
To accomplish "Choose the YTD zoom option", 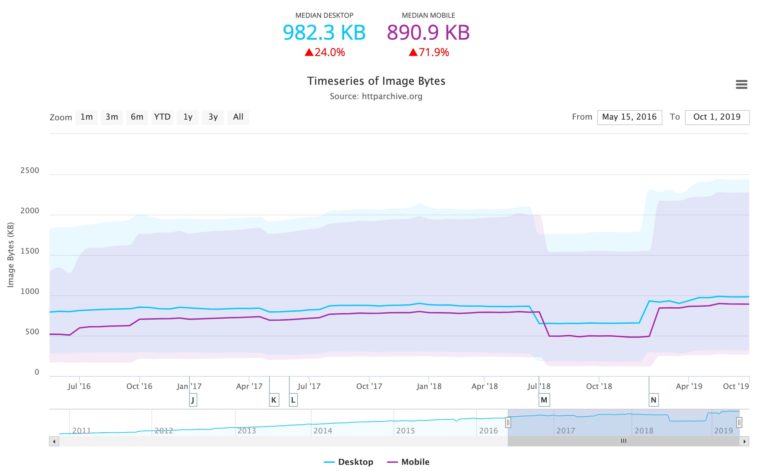I will (x=162, y=117).
